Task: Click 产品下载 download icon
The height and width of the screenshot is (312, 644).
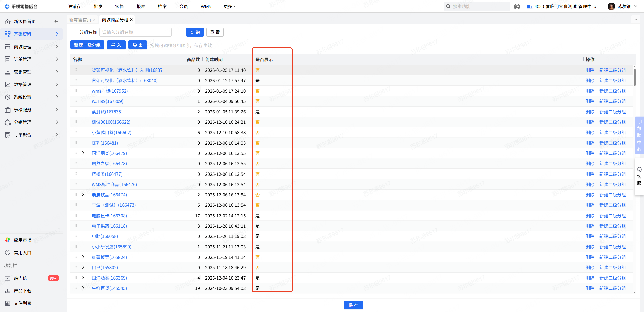Action: click(x=8, y=291)
